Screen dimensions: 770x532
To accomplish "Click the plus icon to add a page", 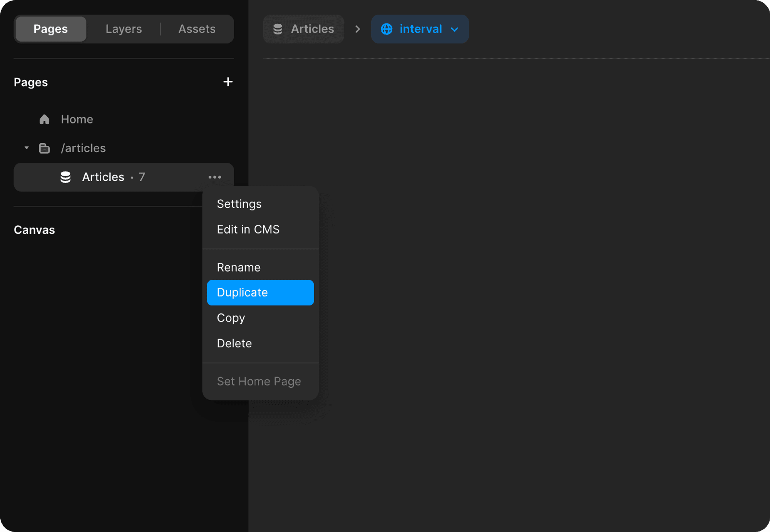I will (228, 82).
